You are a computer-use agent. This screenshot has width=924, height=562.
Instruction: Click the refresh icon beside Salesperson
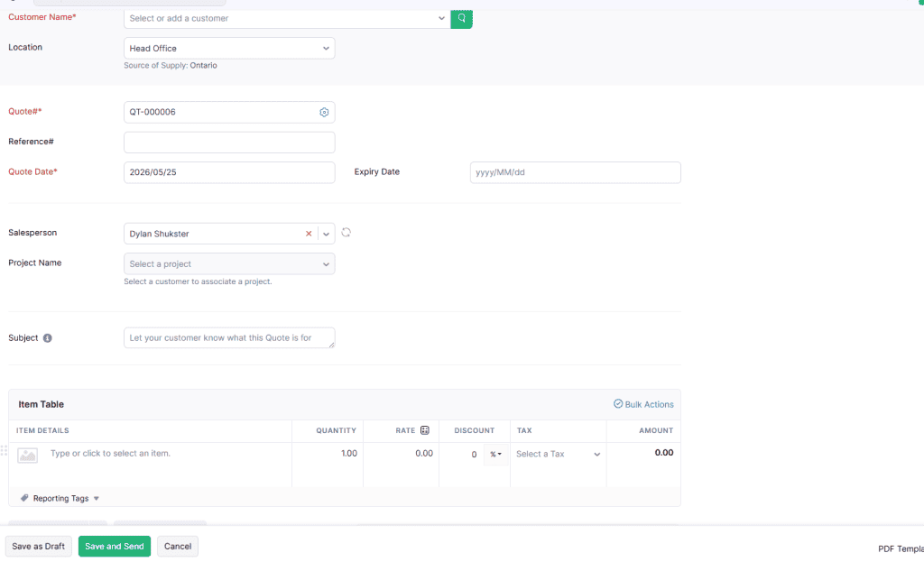(346, 233)
